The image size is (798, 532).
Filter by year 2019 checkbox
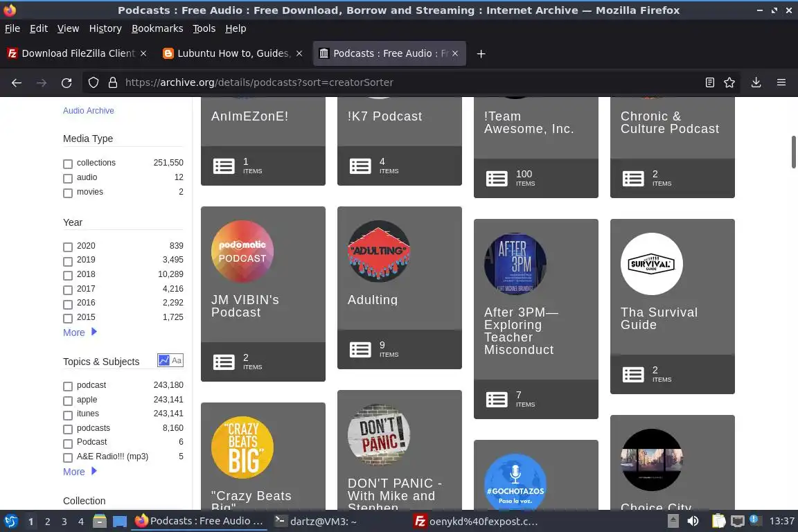[x=68, y=261]
